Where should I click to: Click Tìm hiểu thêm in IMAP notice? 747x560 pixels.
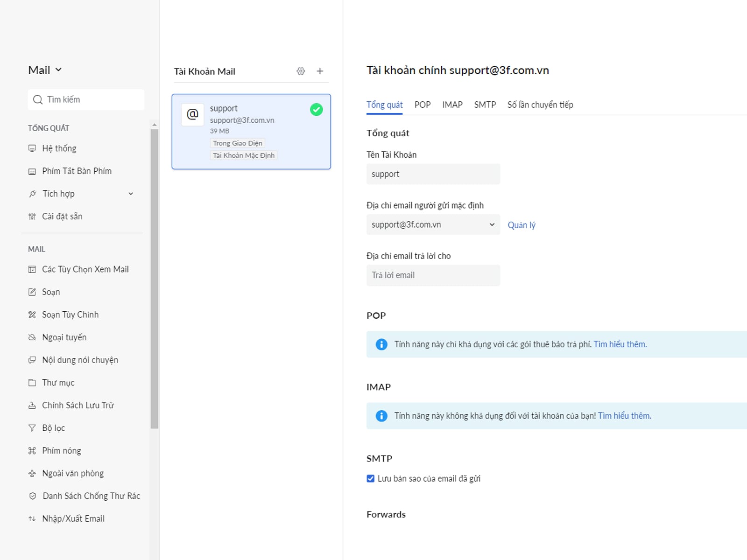[x=625, y=416]
